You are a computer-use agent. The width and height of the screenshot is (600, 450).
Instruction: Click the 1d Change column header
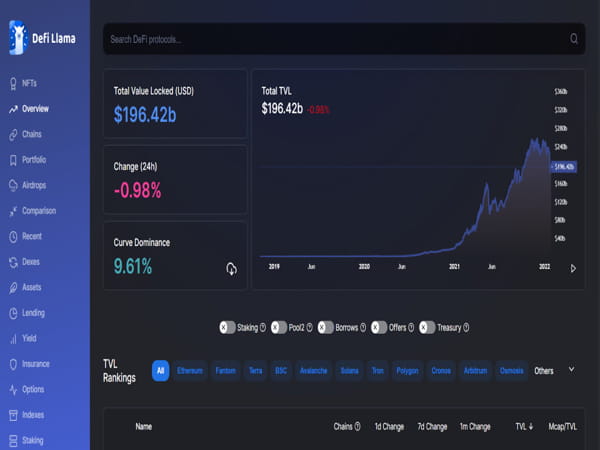coord(389,427)
